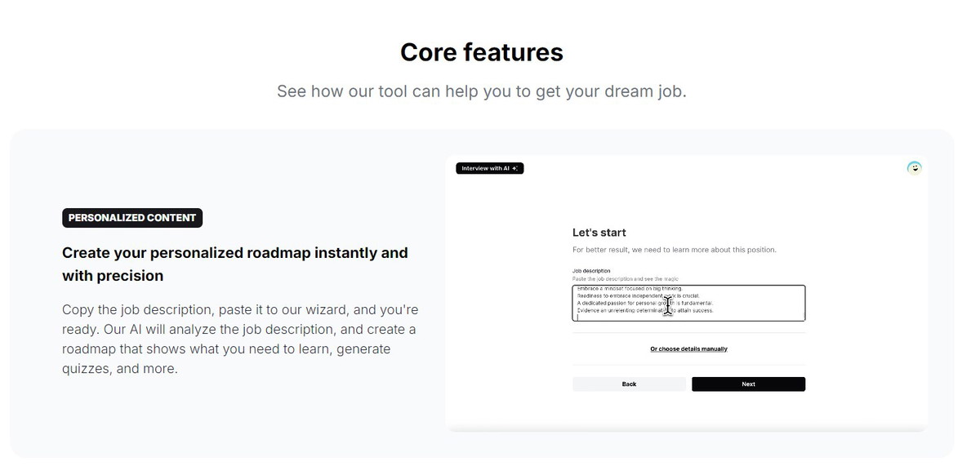Screen dimensions: 980x466
Task: Click the 'Job description' field label
Action: 591,271
